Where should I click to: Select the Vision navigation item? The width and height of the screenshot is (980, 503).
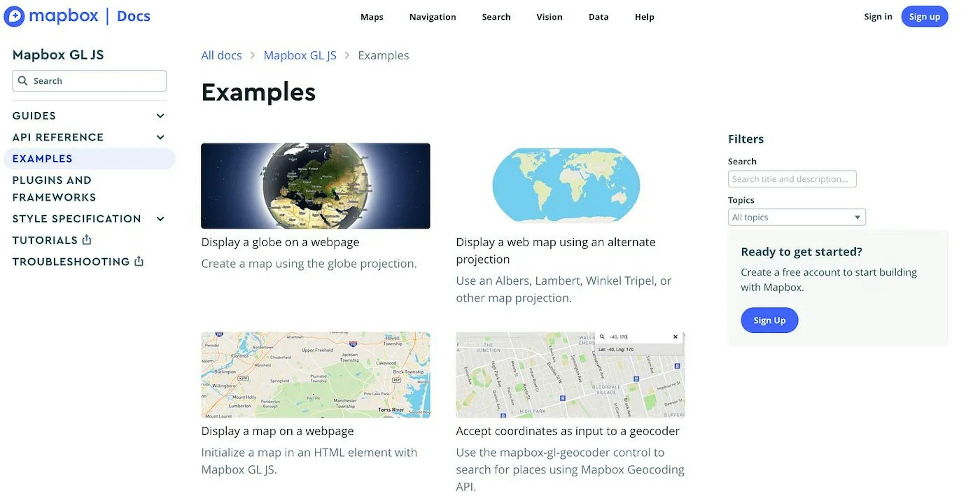(549, 17)
